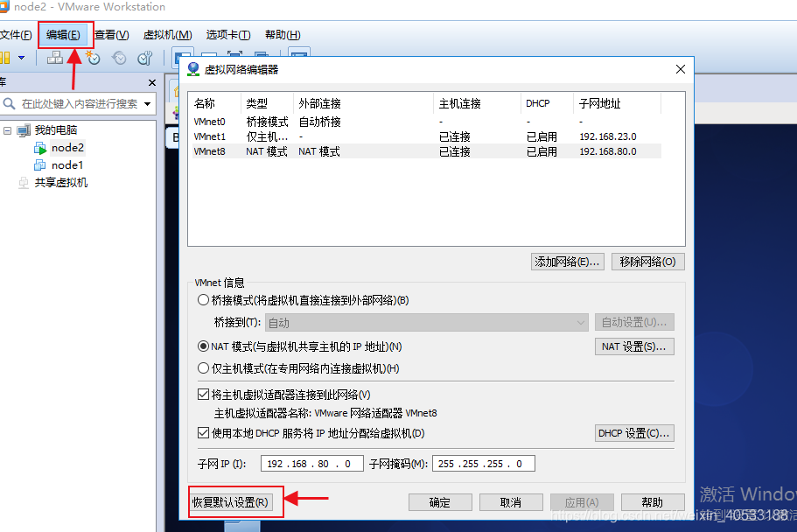Select the VMnet1 row in network list
Viewport: 797px width, 532px height.
pyautogui.click(x=426, y=136)
